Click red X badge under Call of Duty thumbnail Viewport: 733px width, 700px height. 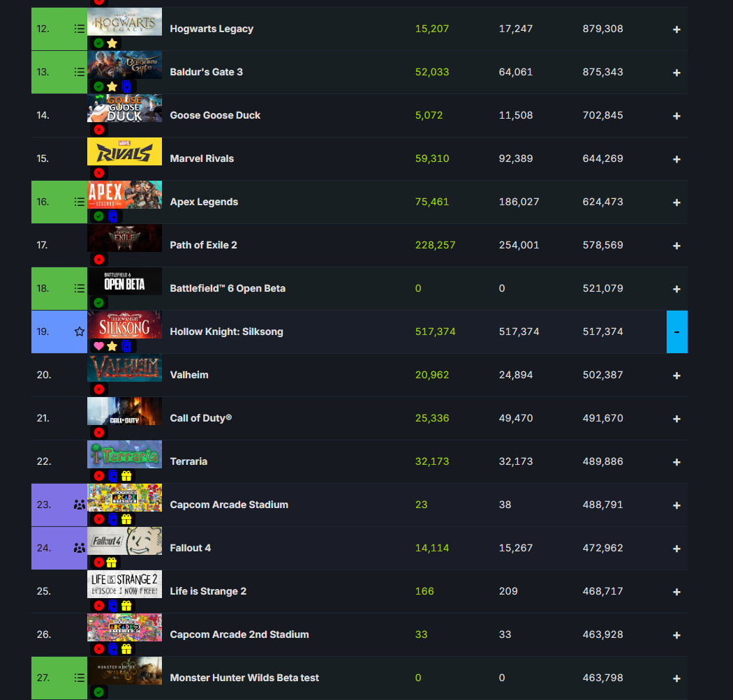(98, 433)
